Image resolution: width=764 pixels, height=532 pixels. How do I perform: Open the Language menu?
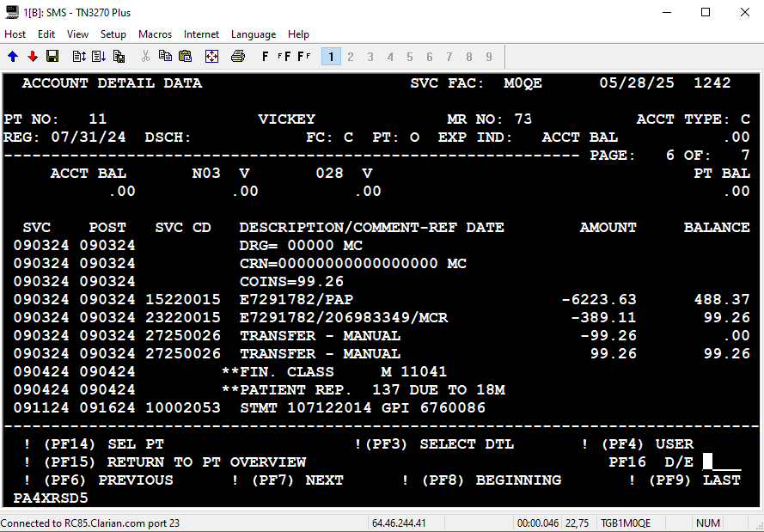pos(254,34)
